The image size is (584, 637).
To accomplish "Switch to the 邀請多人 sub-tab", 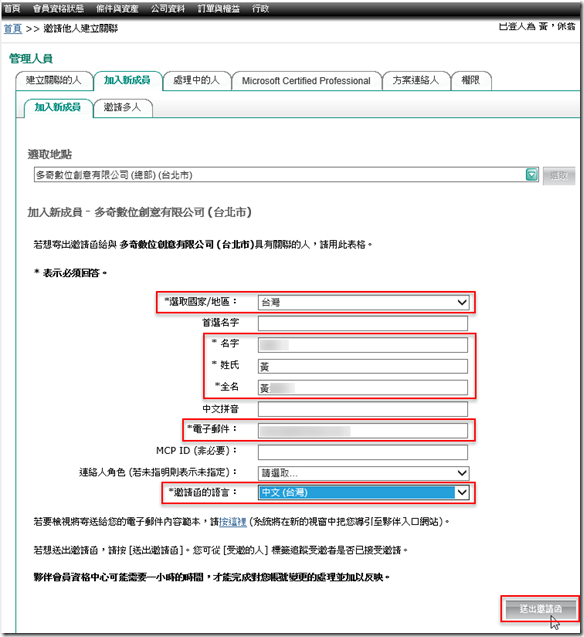I will coord(123,108).
